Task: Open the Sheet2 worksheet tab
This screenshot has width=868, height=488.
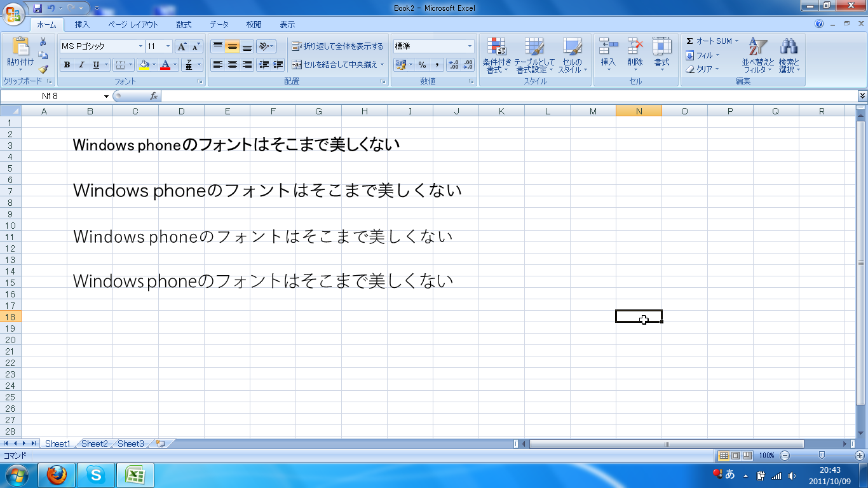Action: click(x=94, y=444)
